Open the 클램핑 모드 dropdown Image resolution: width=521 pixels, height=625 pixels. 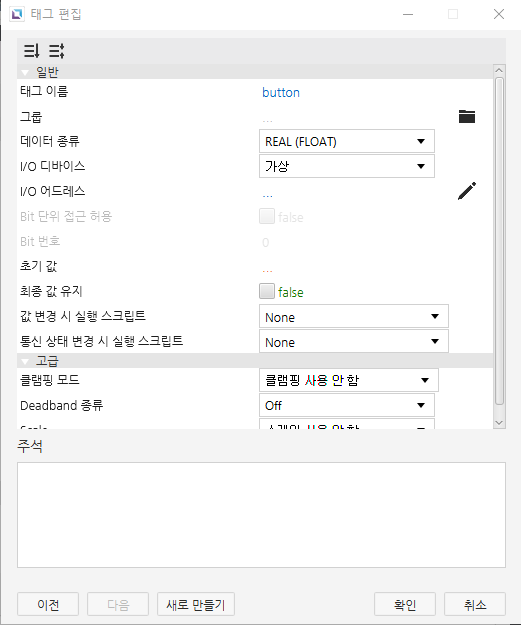pos(349,380)
